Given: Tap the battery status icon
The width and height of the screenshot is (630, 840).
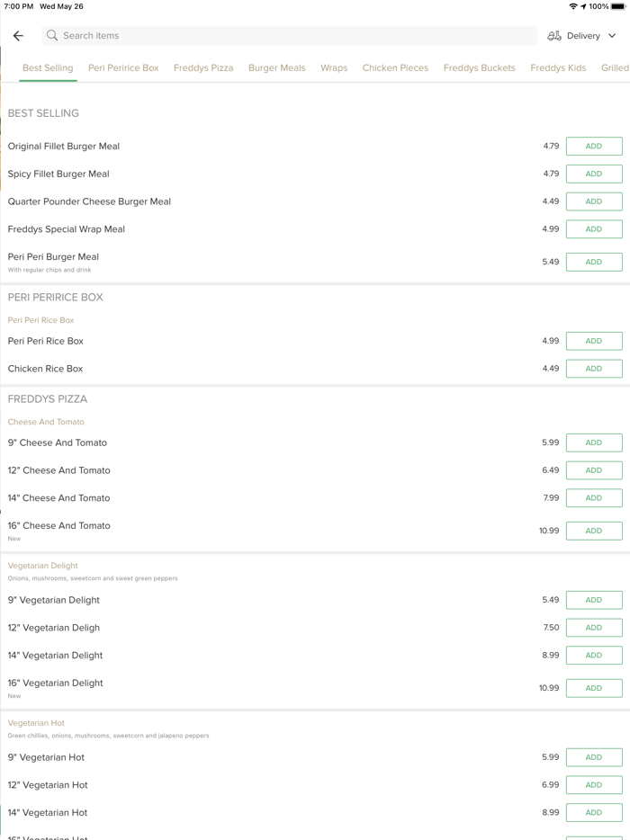Looking at the screenshot, I should click(x=618, y=6).
